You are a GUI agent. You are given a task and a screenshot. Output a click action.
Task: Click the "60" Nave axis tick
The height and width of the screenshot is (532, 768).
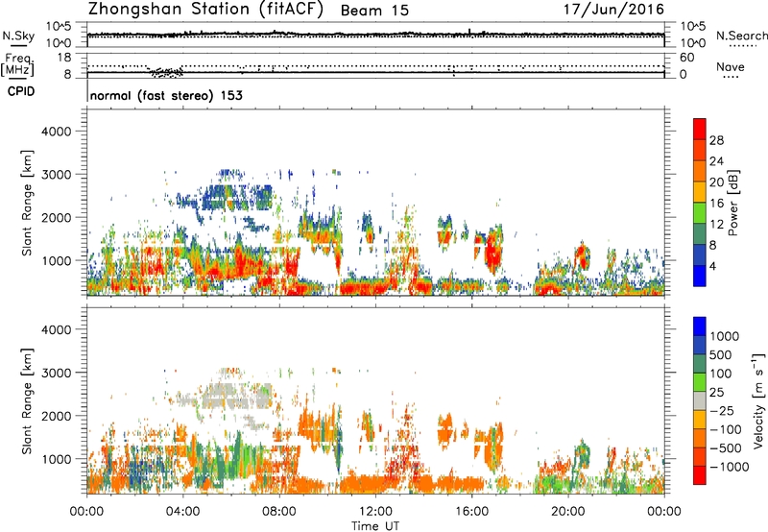tap(686, 58)
